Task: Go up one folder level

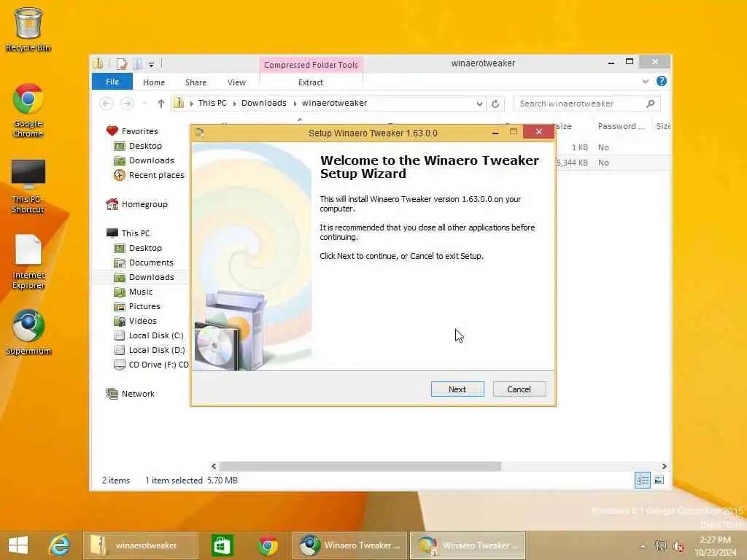Action: (x=161, y=104)
